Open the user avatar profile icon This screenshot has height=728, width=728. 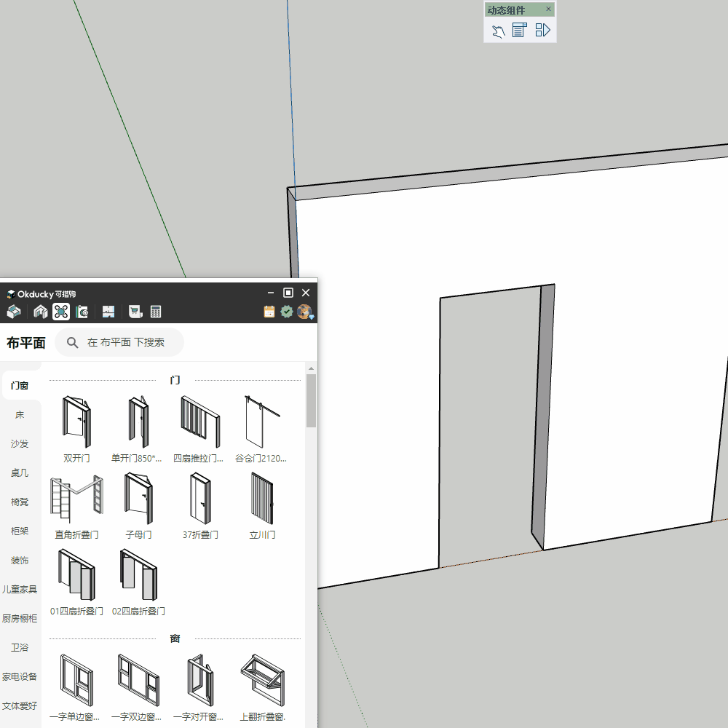tap(304, 312)
